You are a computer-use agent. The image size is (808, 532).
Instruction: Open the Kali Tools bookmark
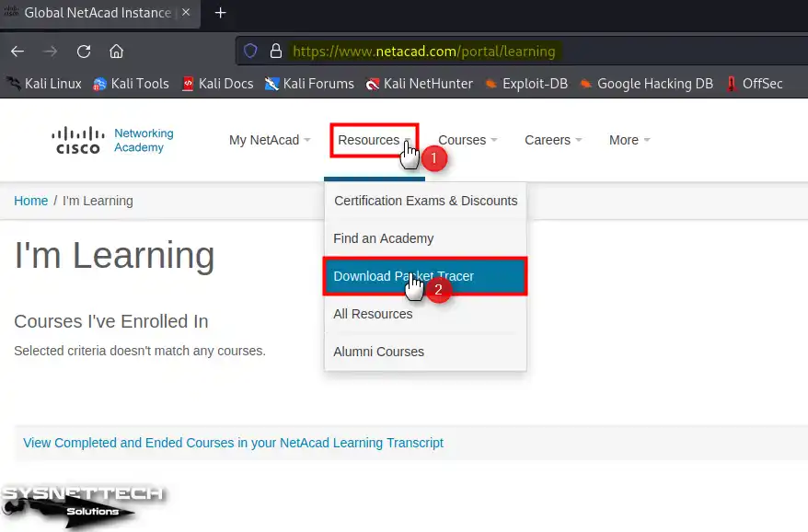point(131,84)
